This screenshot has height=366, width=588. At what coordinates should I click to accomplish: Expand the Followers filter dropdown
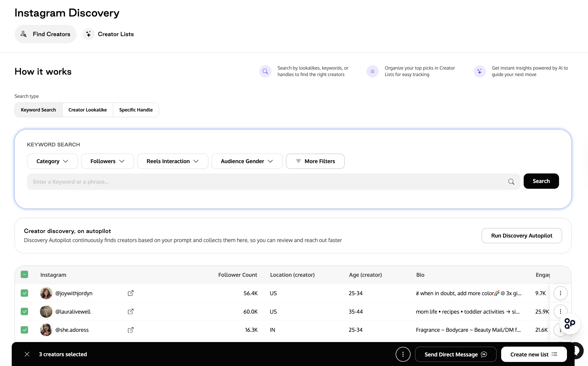(107, 161)
